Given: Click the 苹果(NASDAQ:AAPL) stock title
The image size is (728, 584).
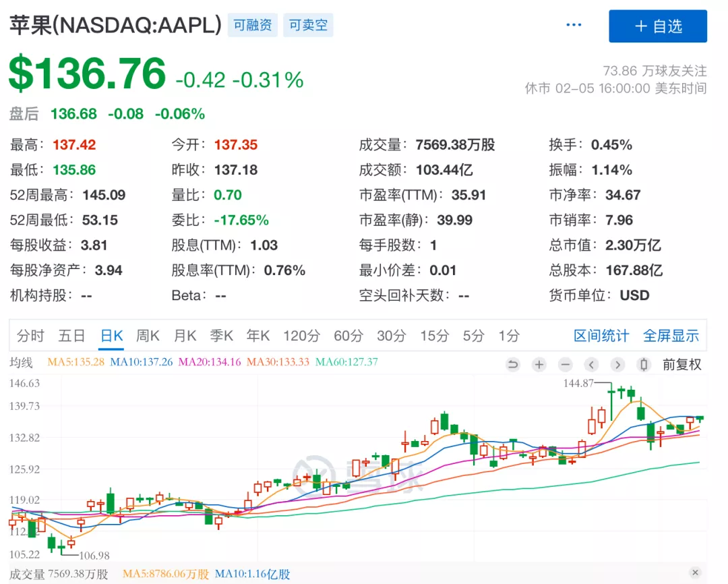Looking at the screenshot, I should point(116,25).
